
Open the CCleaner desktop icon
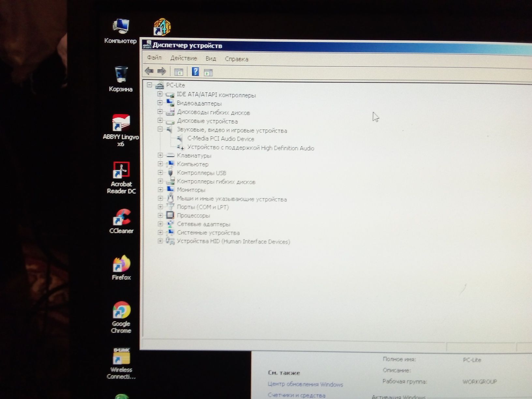point(121,222)
